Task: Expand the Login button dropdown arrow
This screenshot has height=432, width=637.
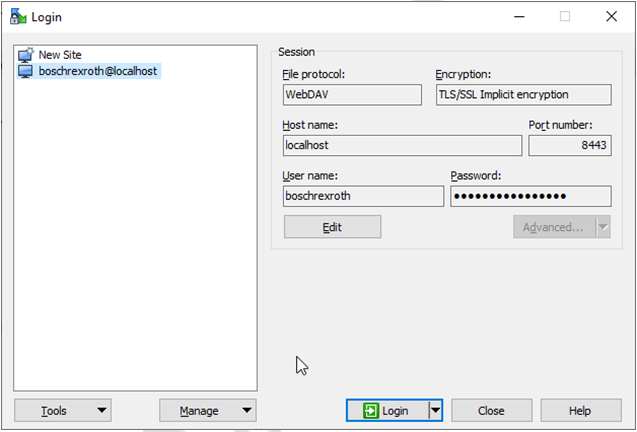Action: (x=435, y=410)
